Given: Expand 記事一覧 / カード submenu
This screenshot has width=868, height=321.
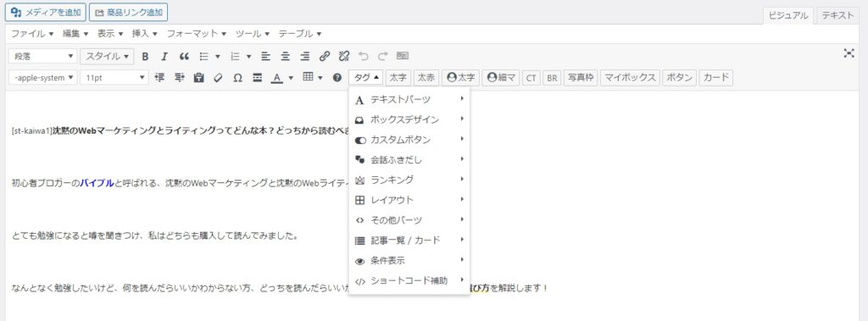Looking at the screenshot, I should pyautogui.click(x=409, y=241).
